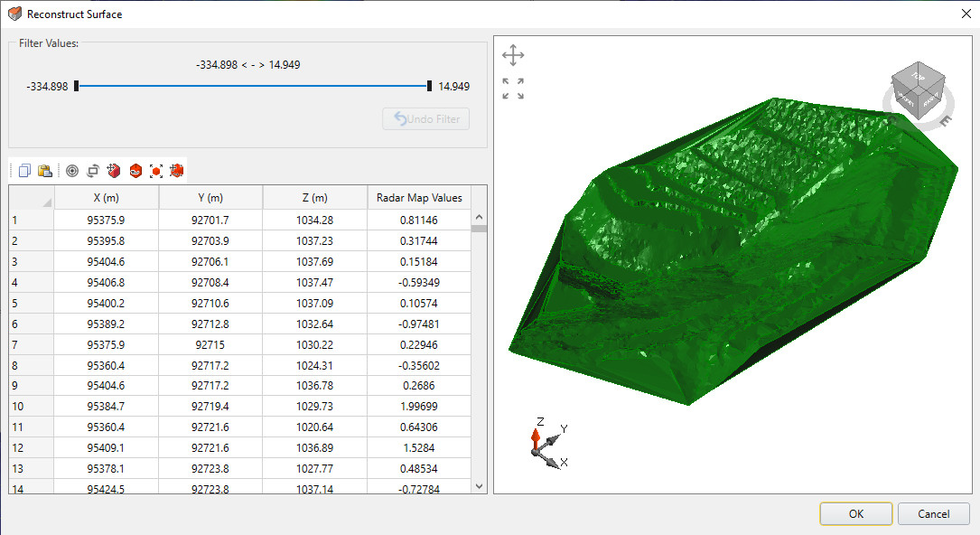Click the Undo Filter button
980x535 pixels.
point(426,118)
